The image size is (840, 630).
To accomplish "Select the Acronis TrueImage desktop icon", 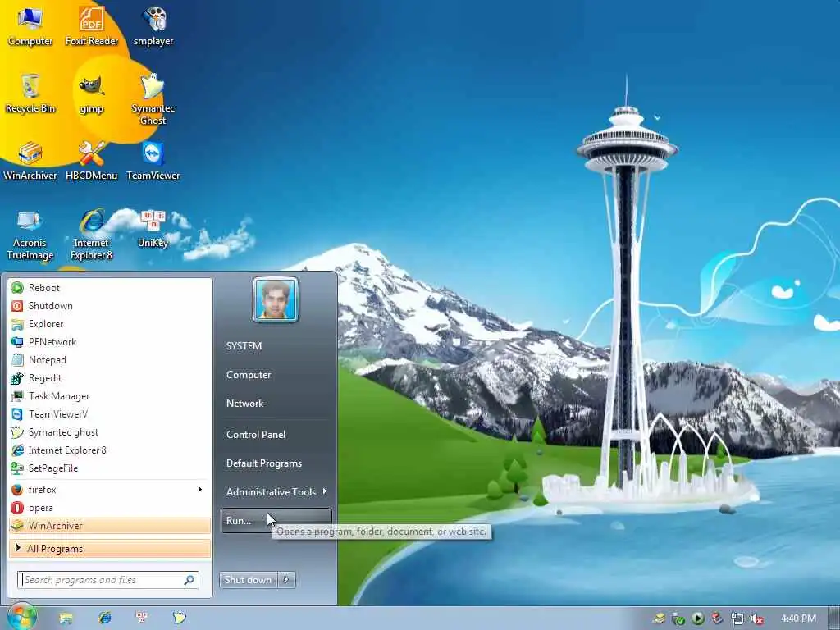I will [x=30, y=235].
